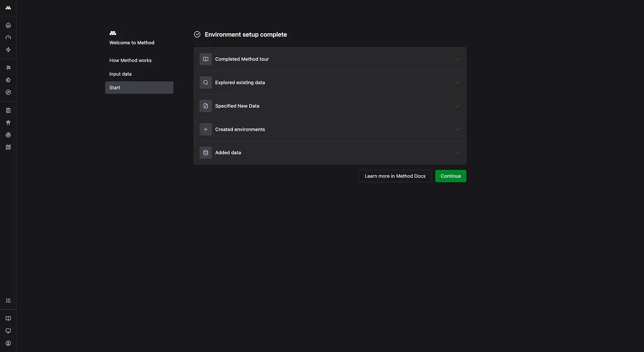Click the green checkmark on Created environments
Viewport: 644px width, 352px height.
click(458, 129)
